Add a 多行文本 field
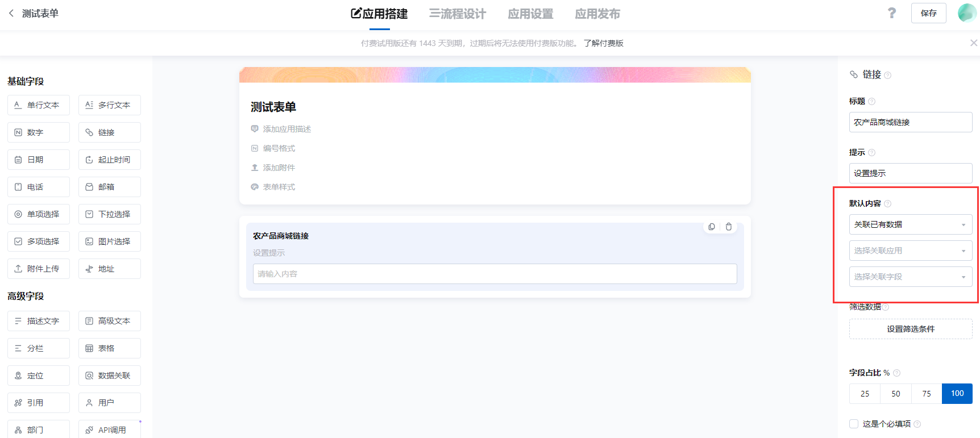Image resolution: width=980 pixels, height=438 pixels. coord(110,105)
